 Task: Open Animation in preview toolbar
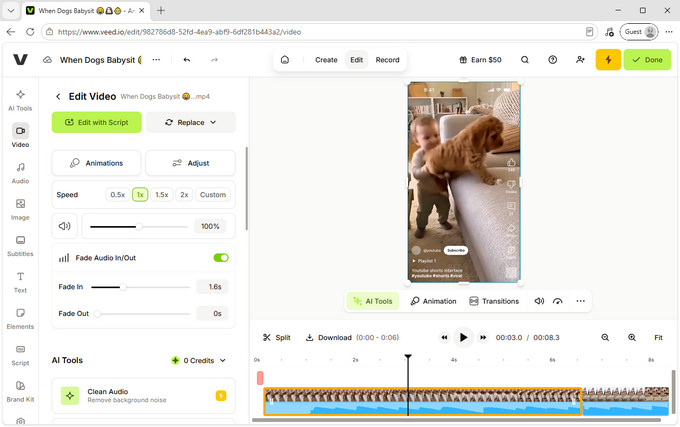433,301
